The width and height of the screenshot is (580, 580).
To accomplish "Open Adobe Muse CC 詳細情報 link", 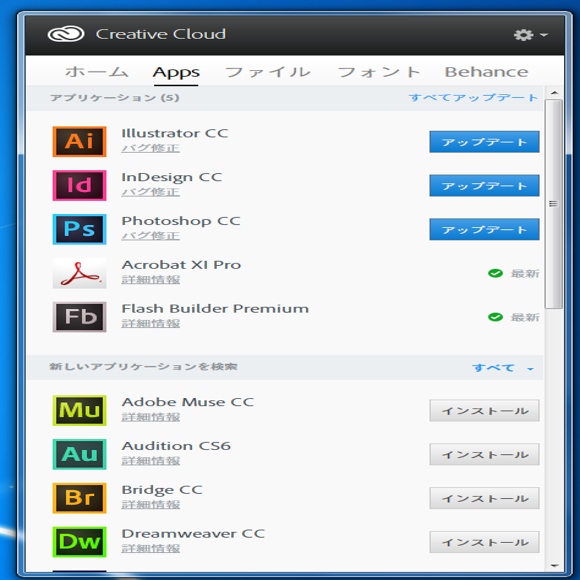I will (x=151, y=417).
